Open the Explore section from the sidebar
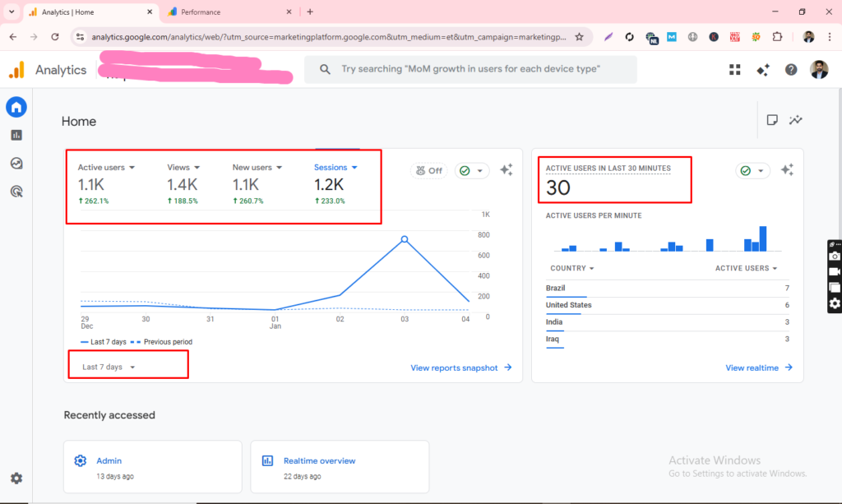The image size is (842, 504). pyautogui.click(x=16, y=164)
